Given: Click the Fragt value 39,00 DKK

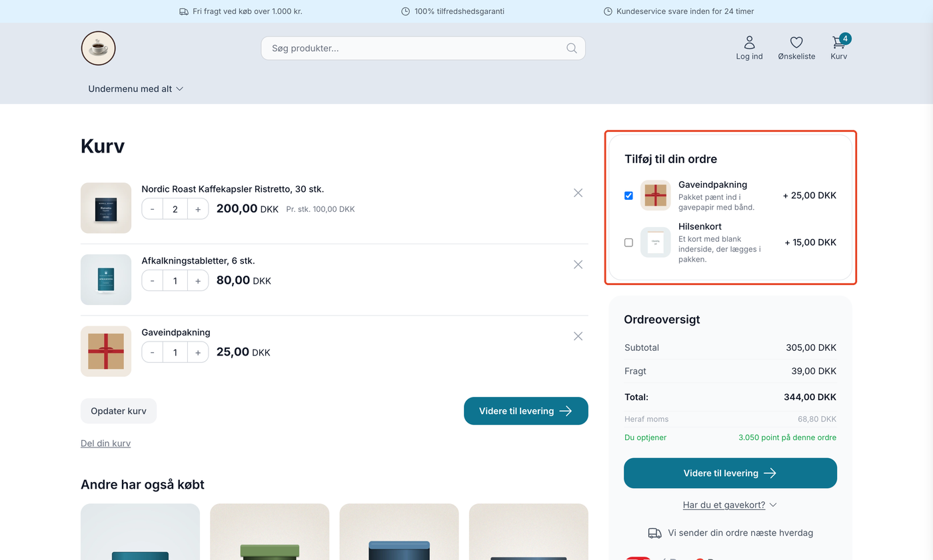Looking at the screenshot, I should click(x=813, y=371).
